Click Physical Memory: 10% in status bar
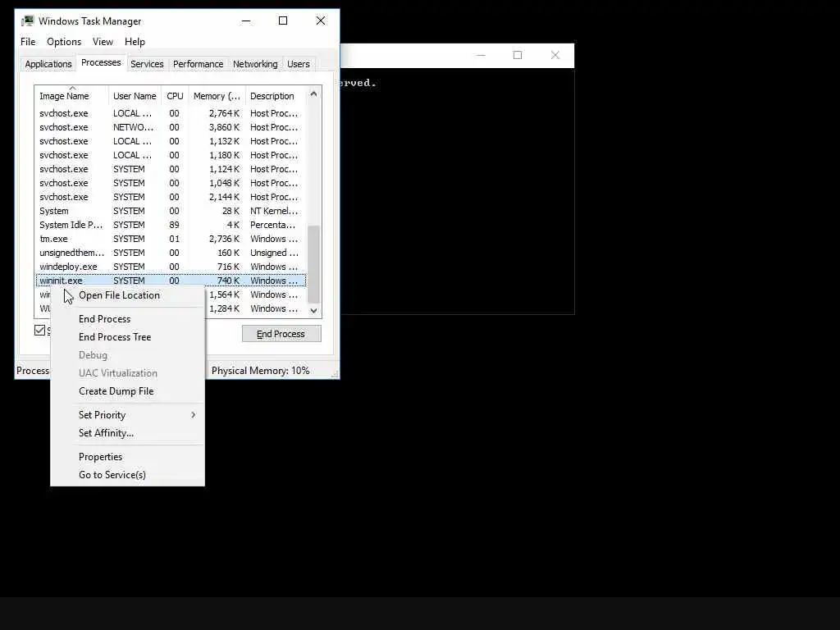840x630 pixels. pos(260,371)
